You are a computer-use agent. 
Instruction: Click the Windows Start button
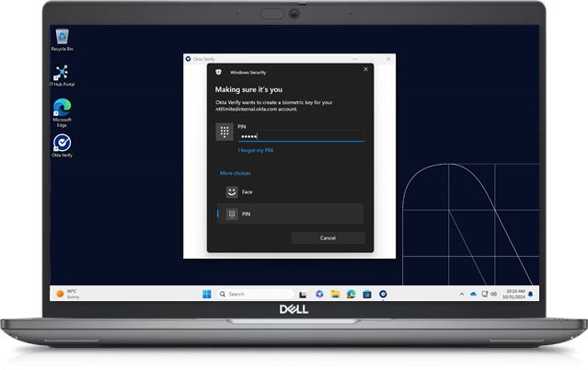click(x=206, y=294)
